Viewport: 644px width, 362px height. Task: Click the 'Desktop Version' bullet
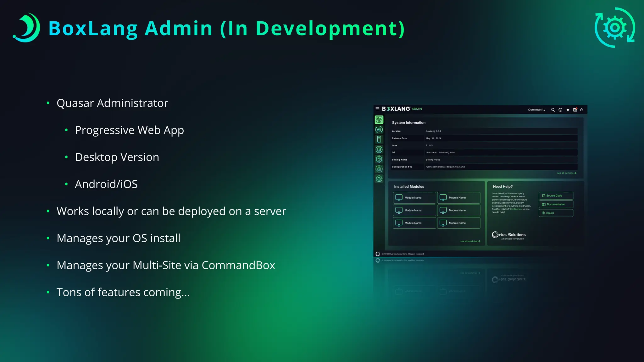click(117, 157)
